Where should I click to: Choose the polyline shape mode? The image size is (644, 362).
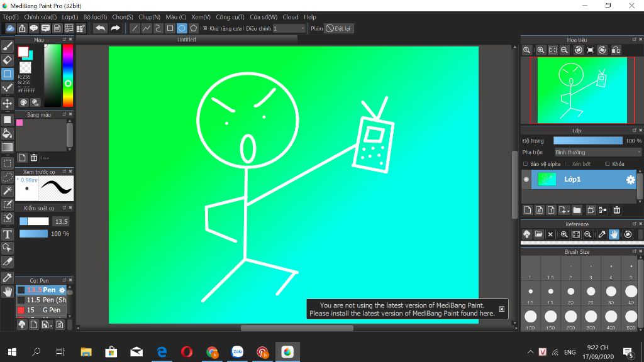[146, 28]
